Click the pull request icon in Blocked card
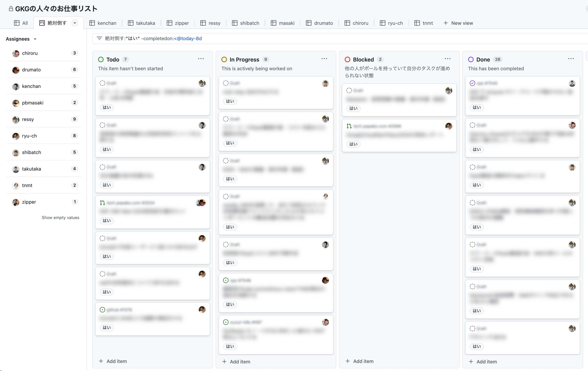The image size is (588, 371). (349, 126)
